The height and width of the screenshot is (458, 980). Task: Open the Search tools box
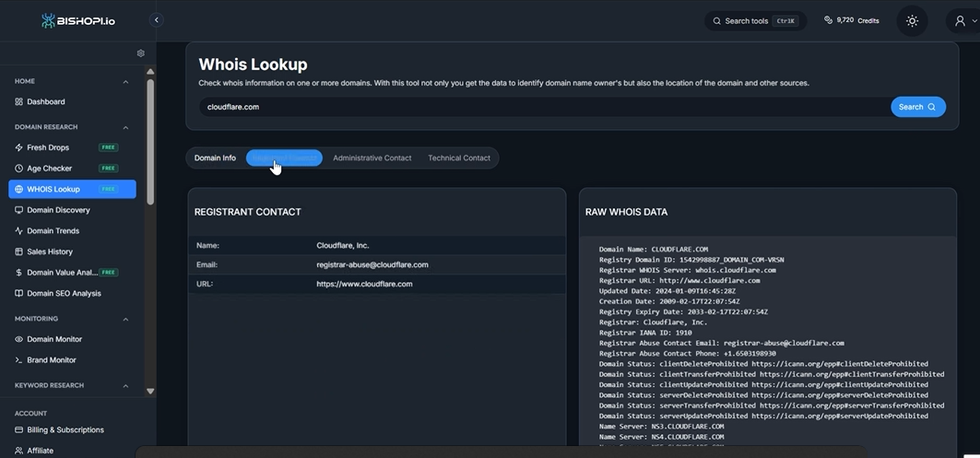click(755, 20)
